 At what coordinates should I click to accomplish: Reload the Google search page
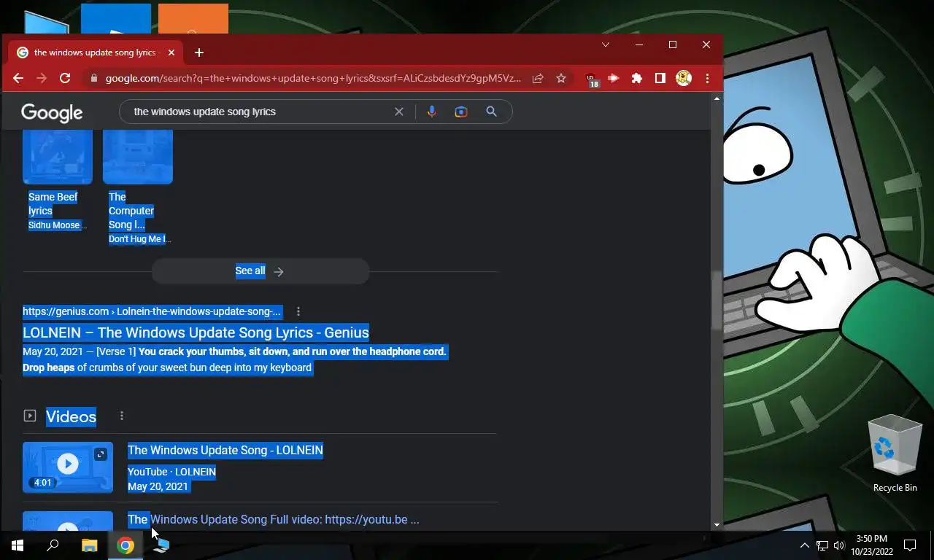click(x=65, y=78)
